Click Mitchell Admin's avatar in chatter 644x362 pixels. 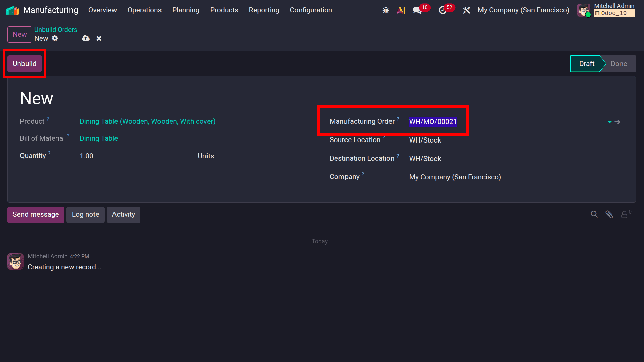pos(15,262)
